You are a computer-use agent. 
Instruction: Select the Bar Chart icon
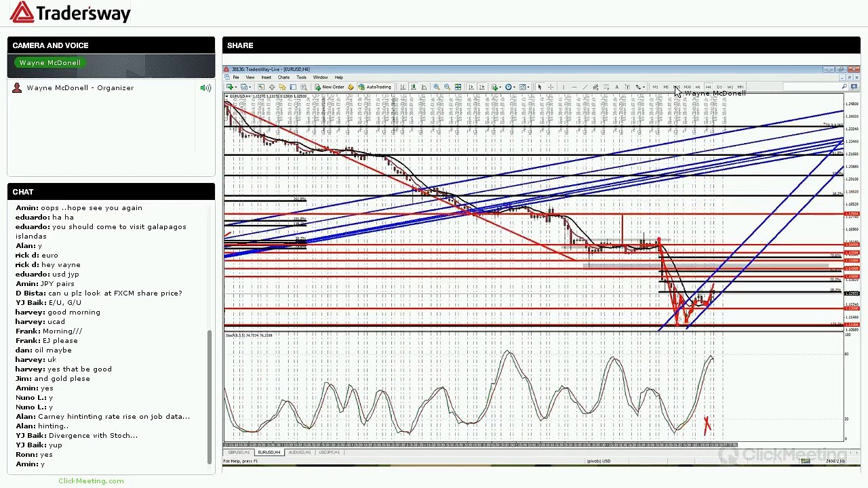pos(403,87)
